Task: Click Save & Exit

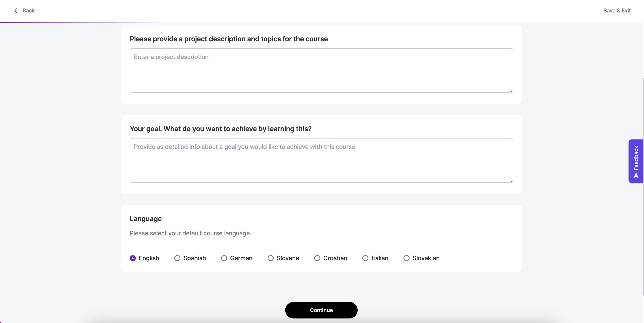Action: 617,11
